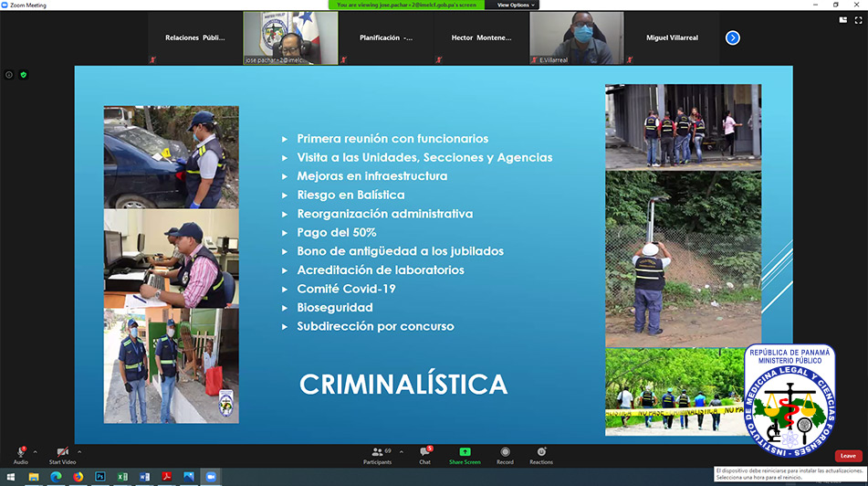Image resolution: width=868 pixels, height=486 pixels.
Task: Open the Participants panel
Action: tap(378, 456)
